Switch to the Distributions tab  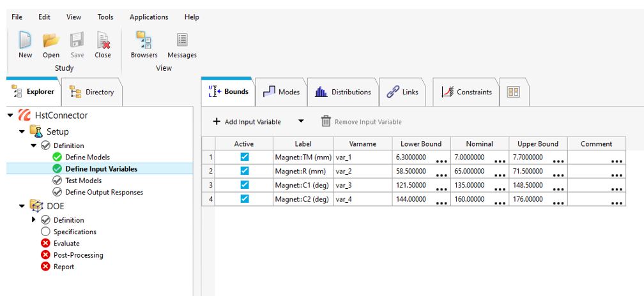tap(343, 92)
